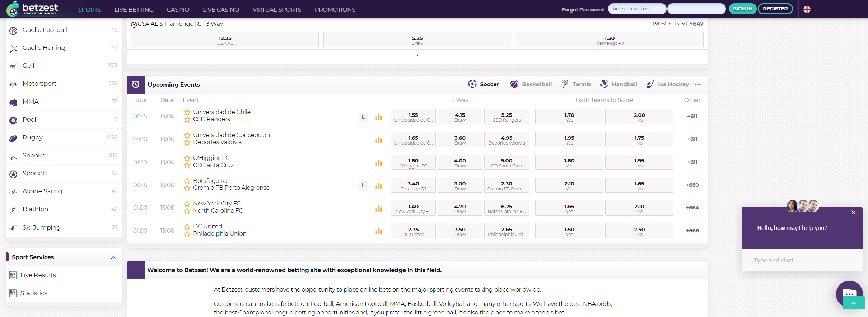Switch to the Tennis tab

click(x=577, y=84)
